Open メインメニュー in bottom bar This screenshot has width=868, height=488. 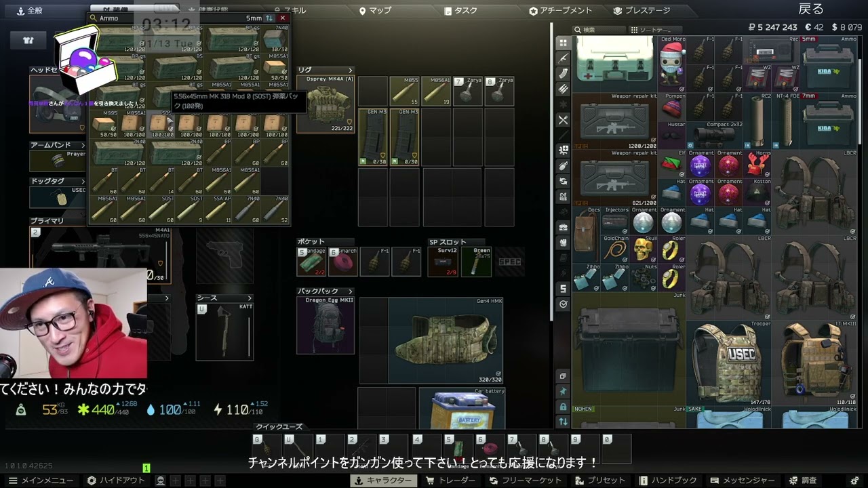click(x=41, y=481)
